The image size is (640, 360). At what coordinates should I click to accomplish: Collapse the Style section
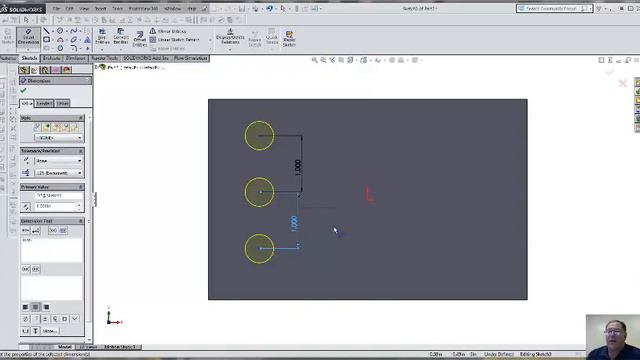click(80, 118)
